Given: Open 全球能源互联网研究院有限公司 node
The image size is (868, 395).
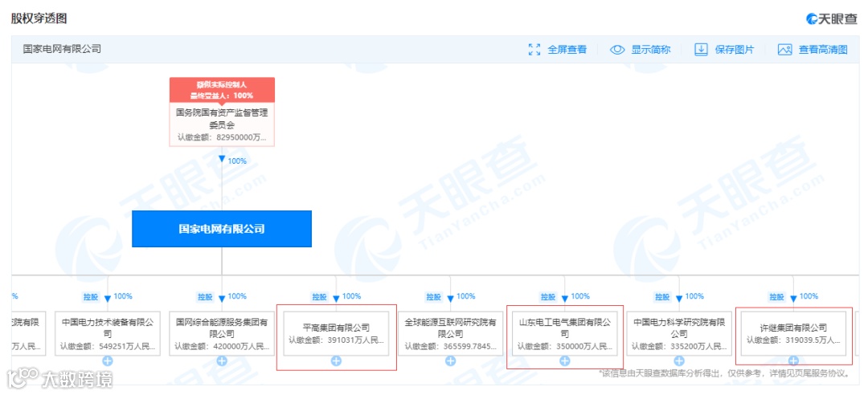Looking at the screenshot, I should tap(451, 334).
